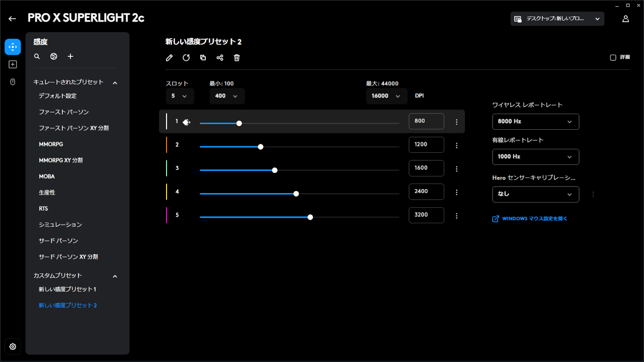Click the reset preset icon
Screen dimensions: 644x362
[186, 58]
